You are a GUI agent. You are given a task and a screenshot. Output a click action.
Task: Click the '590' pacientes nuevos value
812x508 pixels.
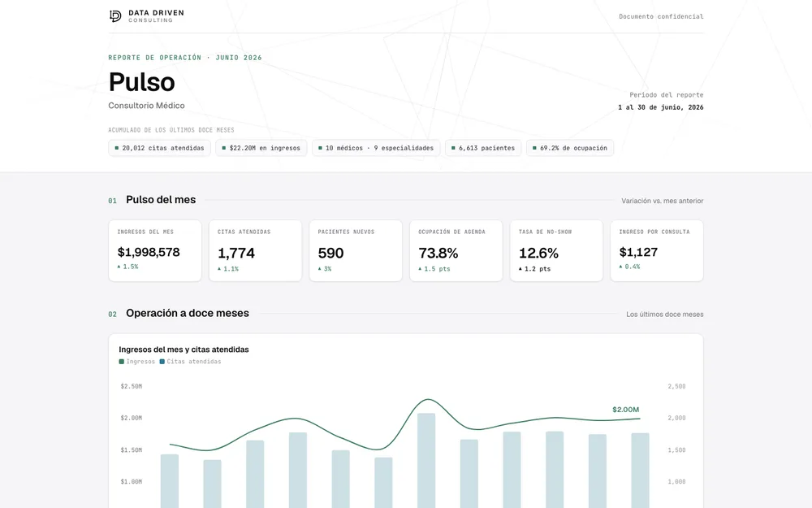pos(331,253)
